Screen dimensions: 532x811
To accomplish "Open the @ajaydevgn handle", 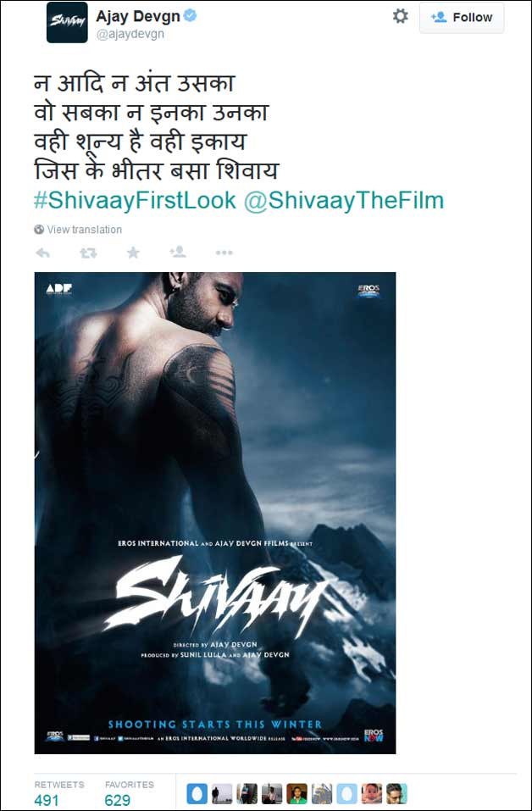I will click(x=130, y=36).
